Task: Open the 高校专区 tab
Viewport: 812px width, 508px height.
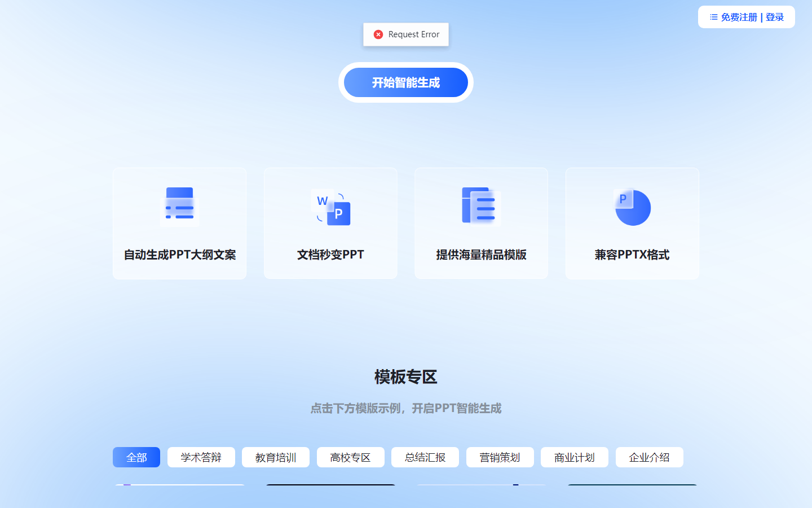Action: [351, 457]
